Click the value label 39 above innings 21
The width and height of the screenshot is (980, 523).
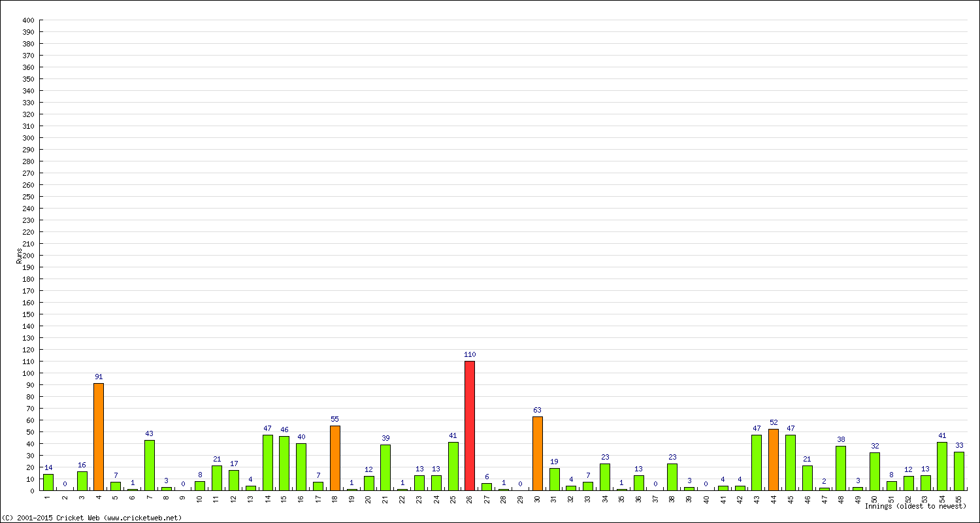point(385,438)
